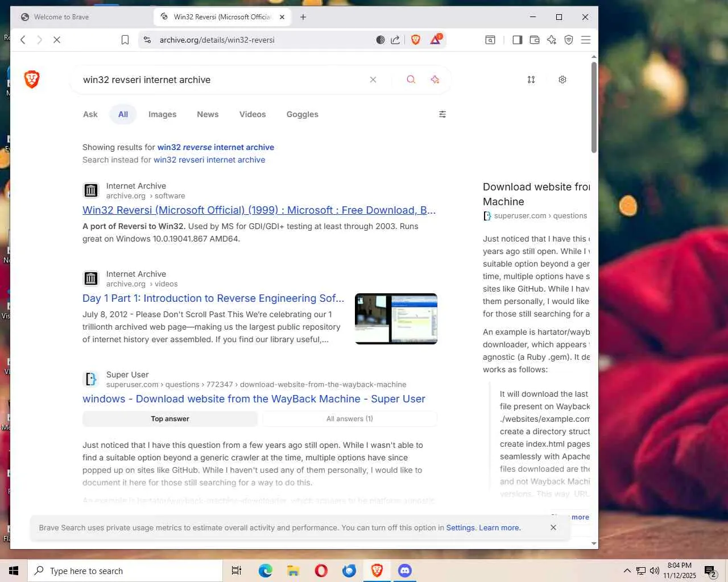Image resolution: width=728 pixels, height=582 pixels.
Task: Open Win32 Reversi Microsoft Official result
Action: pos(259,210)
